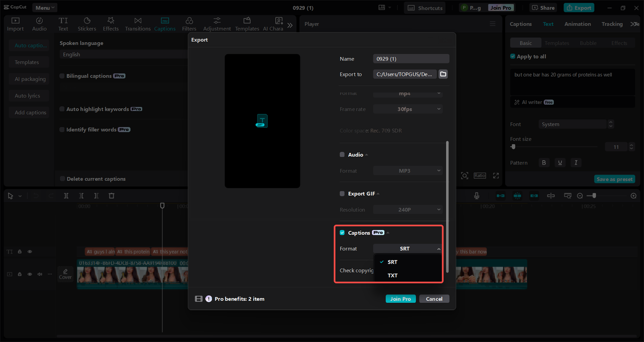Select SRT caption format option
This screenshot has width=644, height=342.
click(x=408, y=262)
